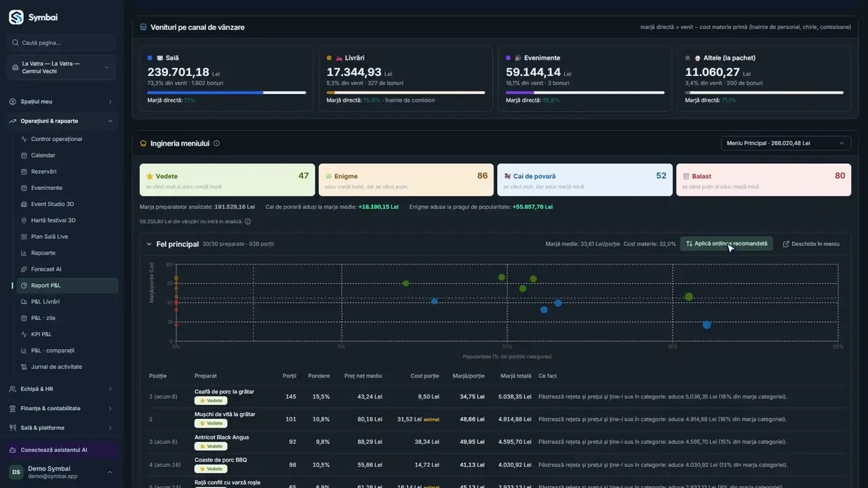
Task: Click the rightmost blue chart dot
Action: pos(707,325)
